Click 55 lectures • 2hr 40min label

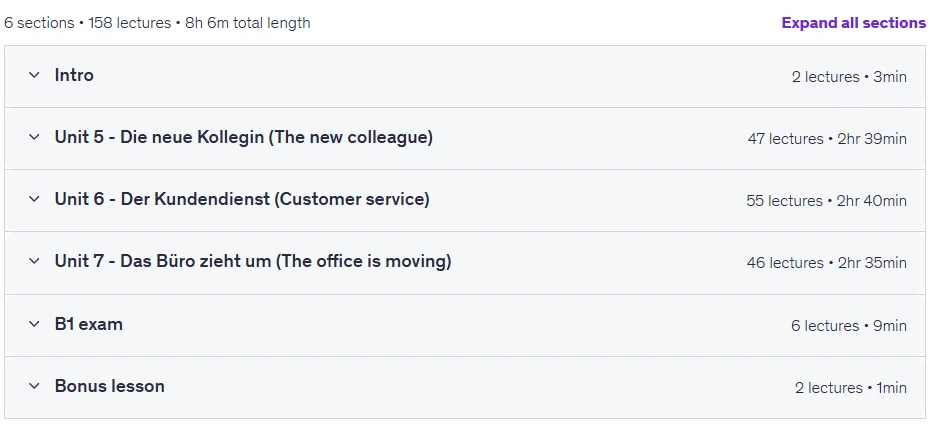826,201
